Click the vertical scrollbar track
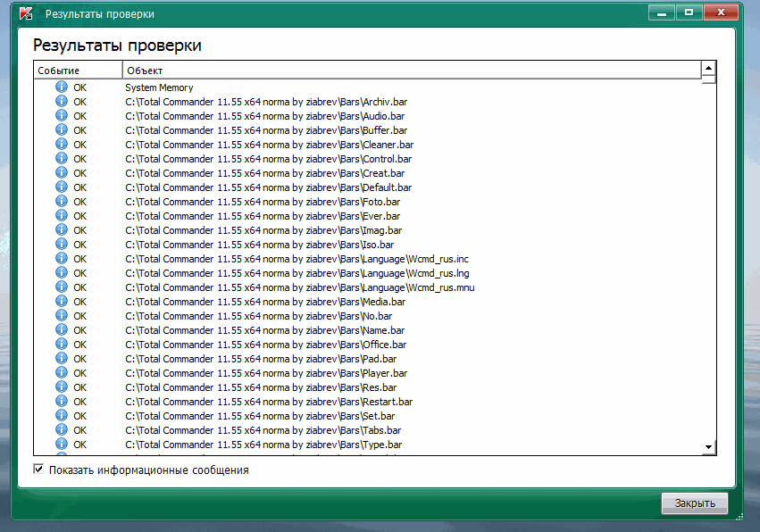The image size is (760, 532). pyautogui.click(x=708, y=262)
